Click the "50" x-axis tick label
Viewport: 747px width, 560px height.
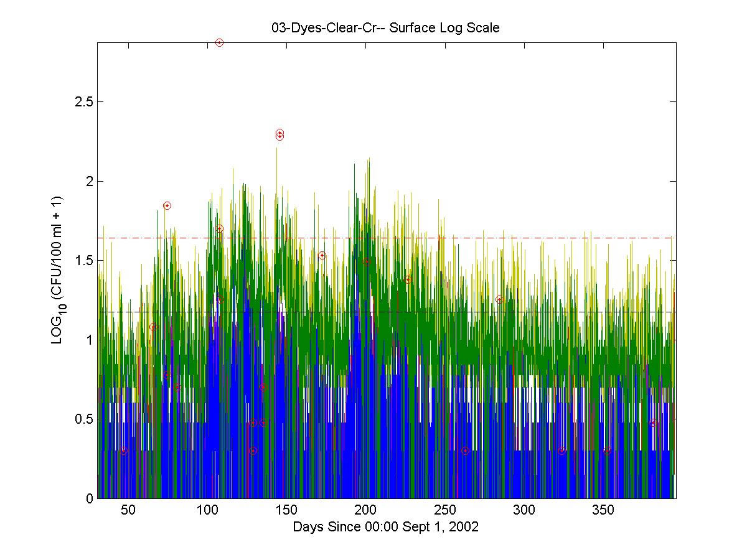pyautogui.click(x=128, y=511)
